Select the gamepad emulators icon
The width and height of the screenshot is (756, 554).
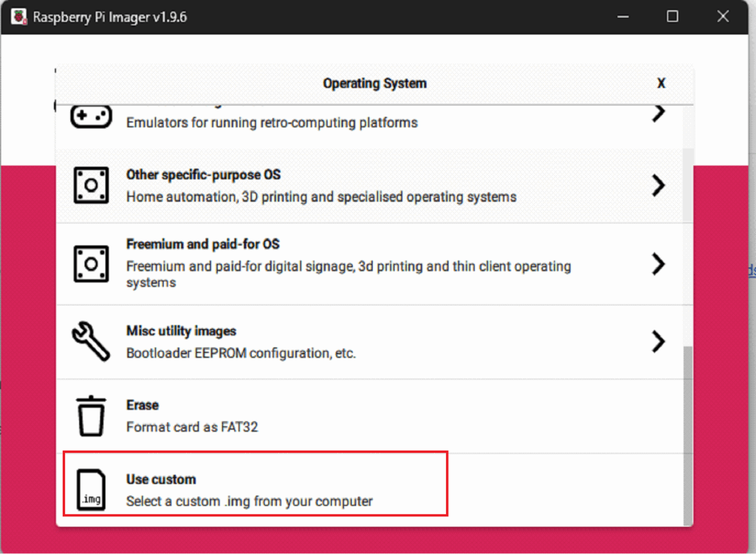pos(91,116)
